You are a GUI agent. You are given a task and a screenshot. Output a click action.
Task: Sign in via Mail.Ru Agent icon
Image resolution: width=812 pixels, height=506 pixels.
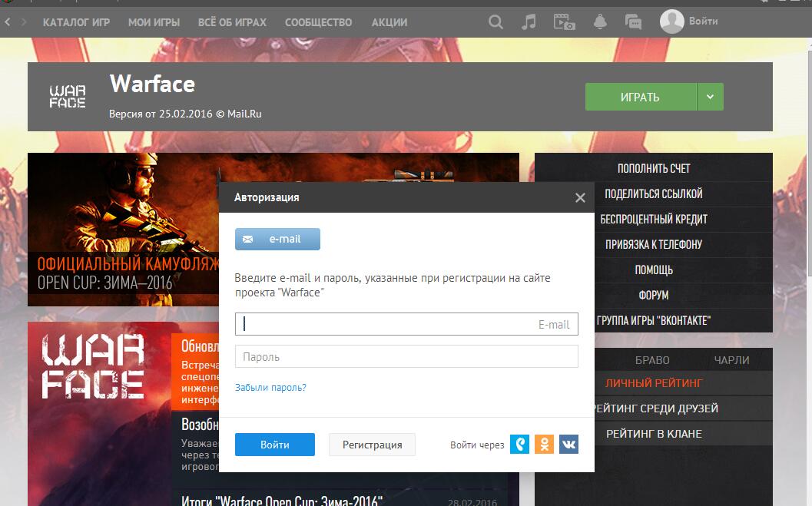(x=520, y=445)
